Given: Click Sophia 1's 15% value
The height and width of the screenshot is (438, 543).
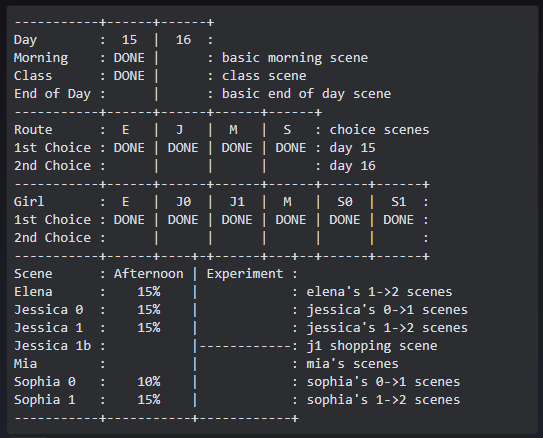Looking at the screenshot, I should tap(149, 400).
